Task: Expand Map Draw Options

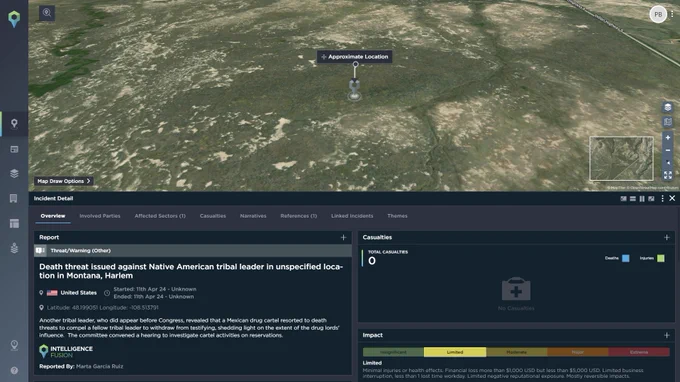Action: [64, 181]
